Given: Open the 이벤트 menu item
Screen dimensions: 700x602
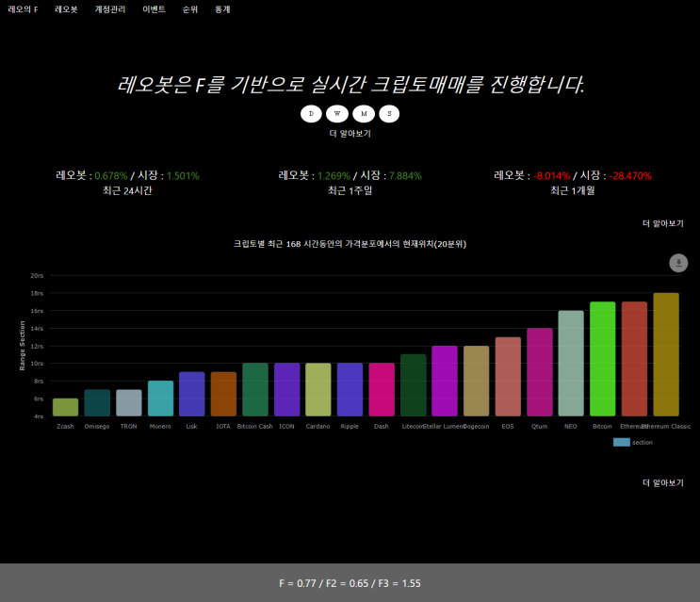Looking at the screenshot, I should pos(154,9).
